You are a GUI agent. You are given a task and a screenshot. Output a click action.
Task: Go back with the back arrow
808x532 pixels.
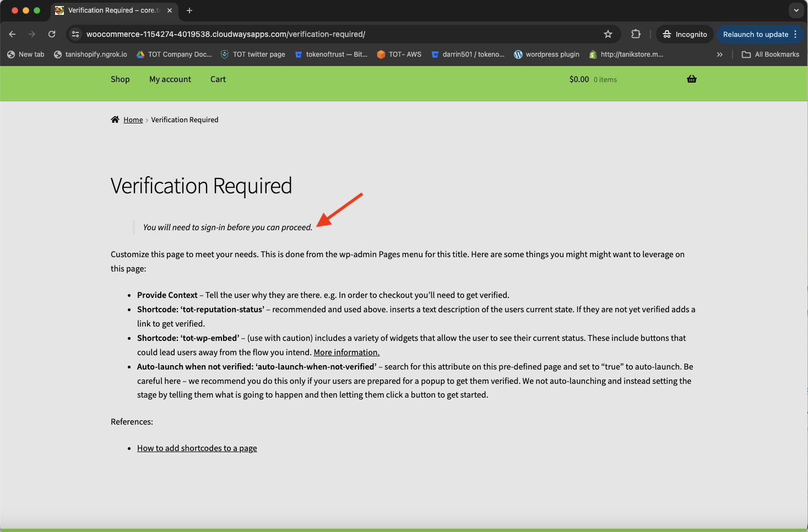pyautogui.click(x=13, y=34)
